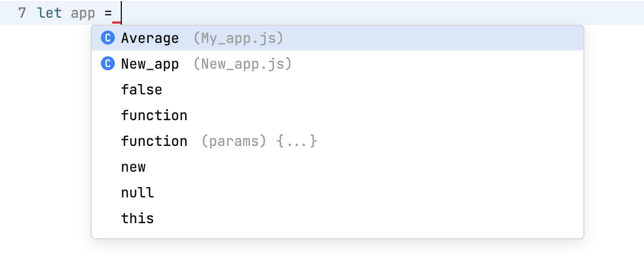Screen dimensions: 644x279
Task: Click the app variable name
Action: 83,13
